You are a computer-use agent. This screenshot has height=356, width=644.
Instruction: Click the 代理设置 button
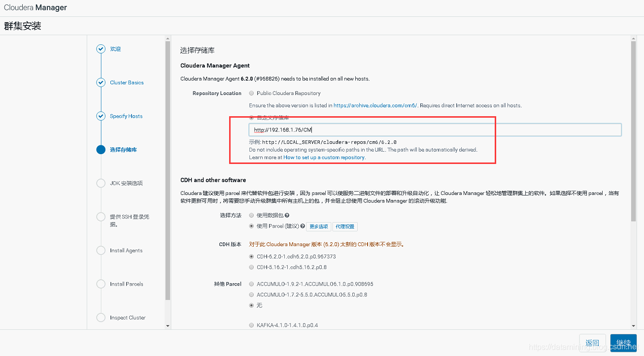click(x=345, y=227)
